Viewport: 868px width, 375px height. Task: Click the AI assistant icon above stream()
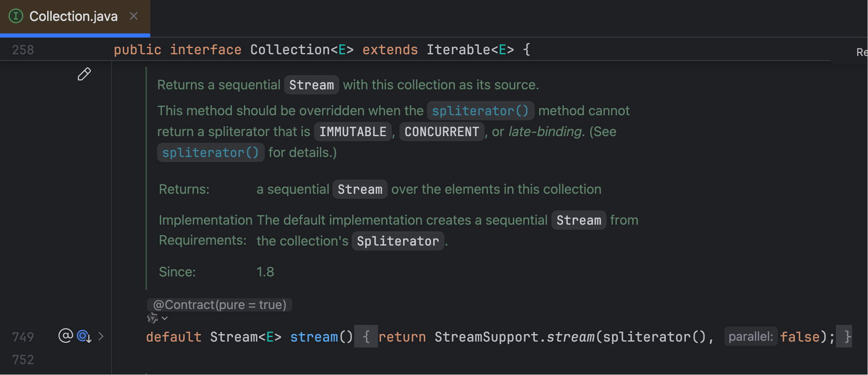[x=152, y=318]
